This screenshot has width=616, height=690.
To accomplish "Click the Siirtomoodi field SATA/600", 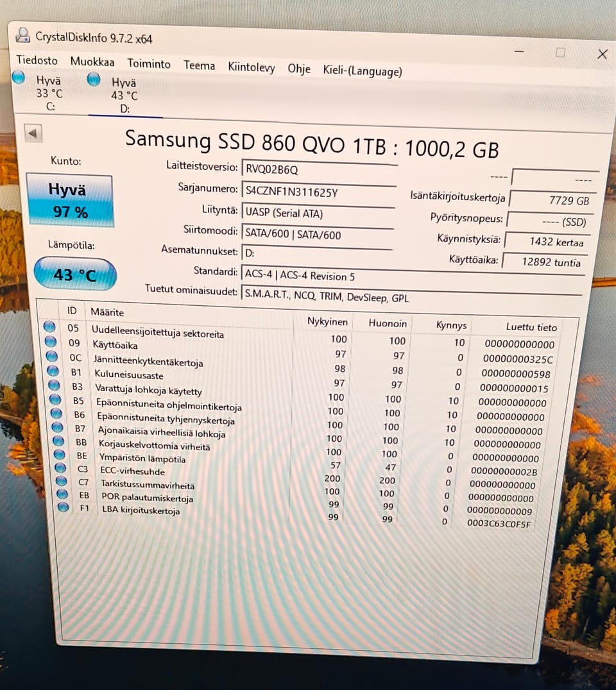I will (x=316, y=234).
